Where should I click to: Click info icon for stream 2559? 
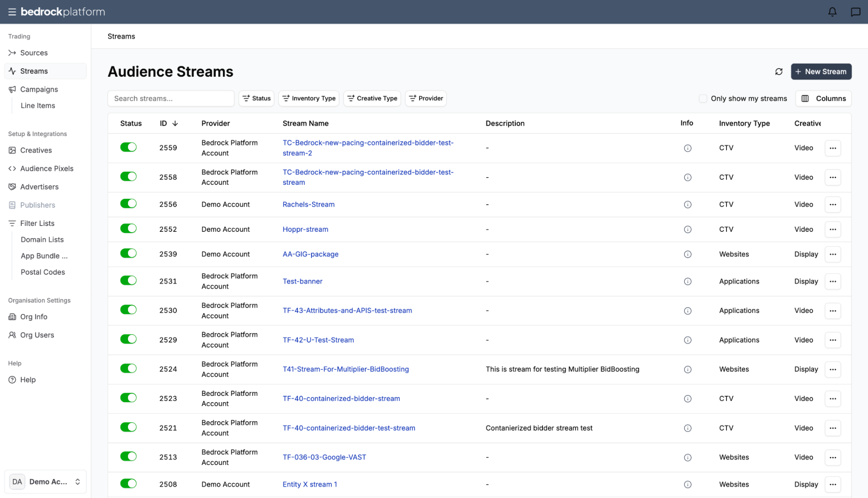688,148
